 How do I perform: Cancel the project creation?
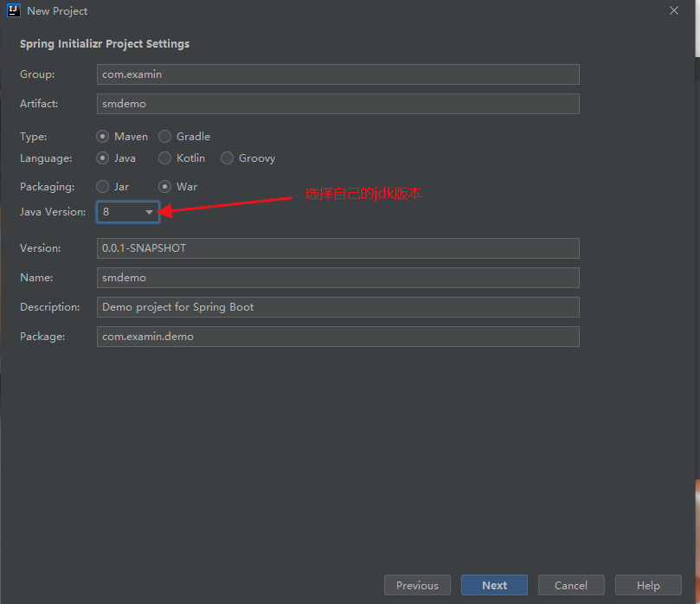tap(571, 586)
